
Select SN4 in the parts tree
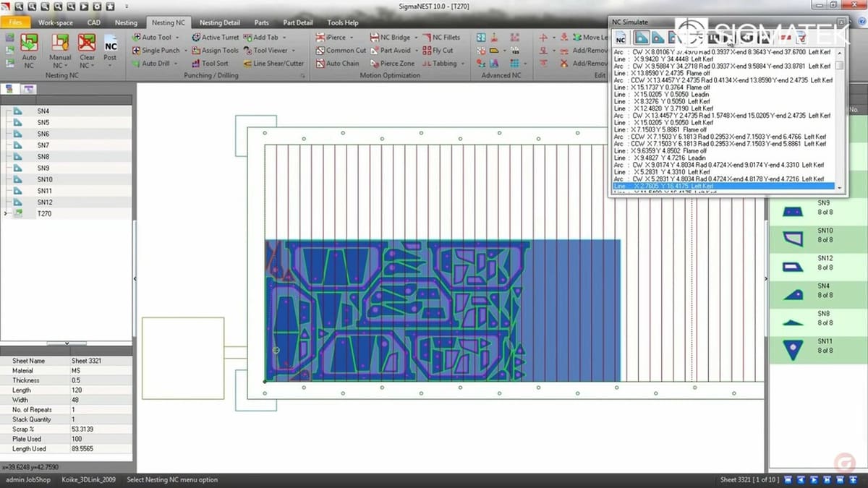point(43,111)
